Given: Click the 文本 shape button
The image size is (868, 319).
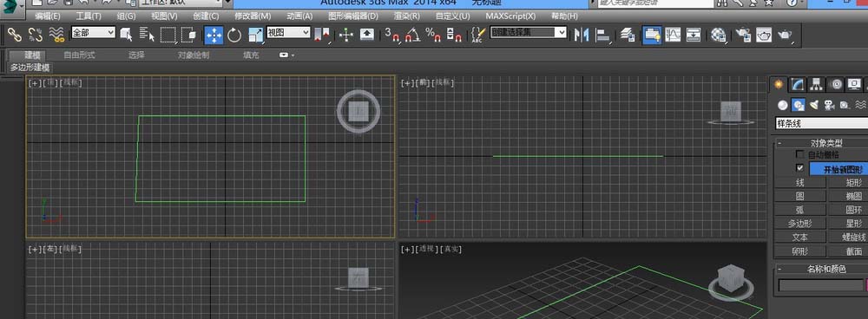Looking at the screenshot, I should click(800, 238).
